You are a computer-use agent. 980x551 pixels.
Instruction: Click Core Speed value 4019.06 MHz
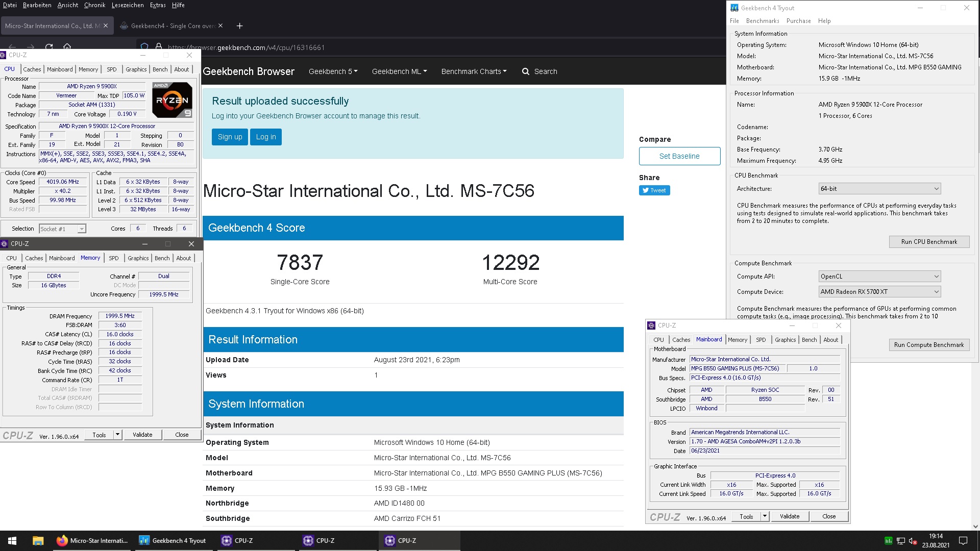coord(63,182)
